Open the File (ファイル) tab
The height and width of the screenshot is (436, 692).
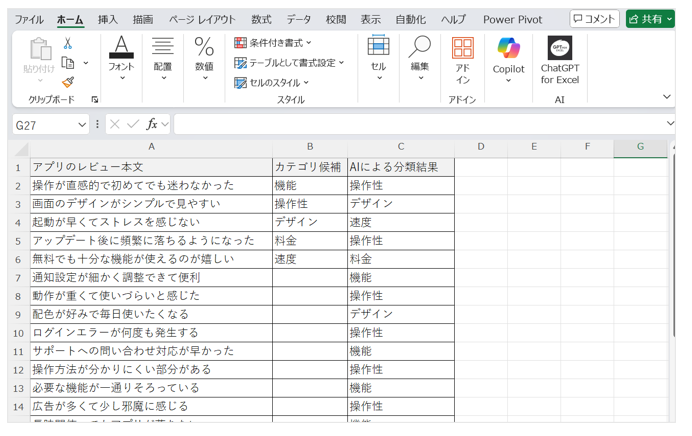coord(29,19)
